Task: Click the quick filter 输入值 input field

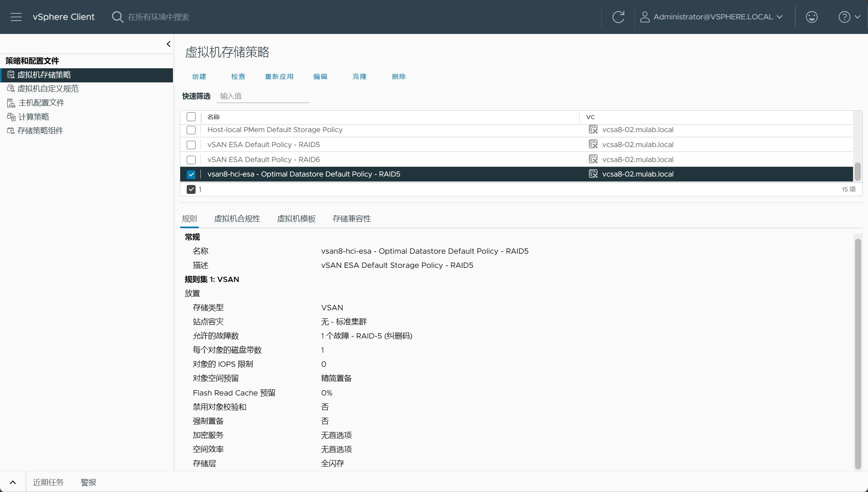Action: point(263,96)
